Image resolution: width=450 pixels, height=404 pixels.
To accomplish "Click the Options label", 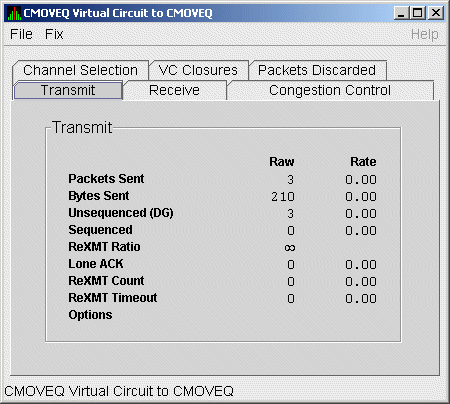I will [90, 315].
